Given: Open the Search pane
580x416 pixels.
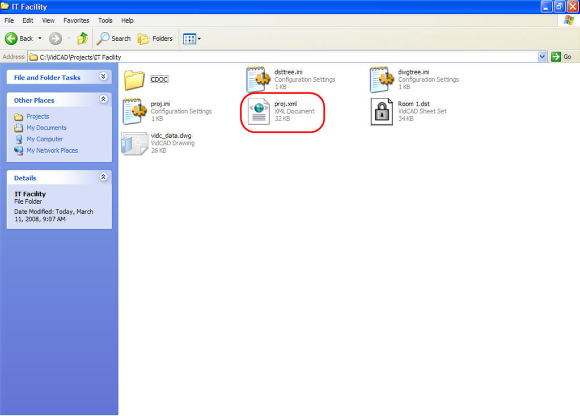Looking at the screenshot, I should pos(114,38).
